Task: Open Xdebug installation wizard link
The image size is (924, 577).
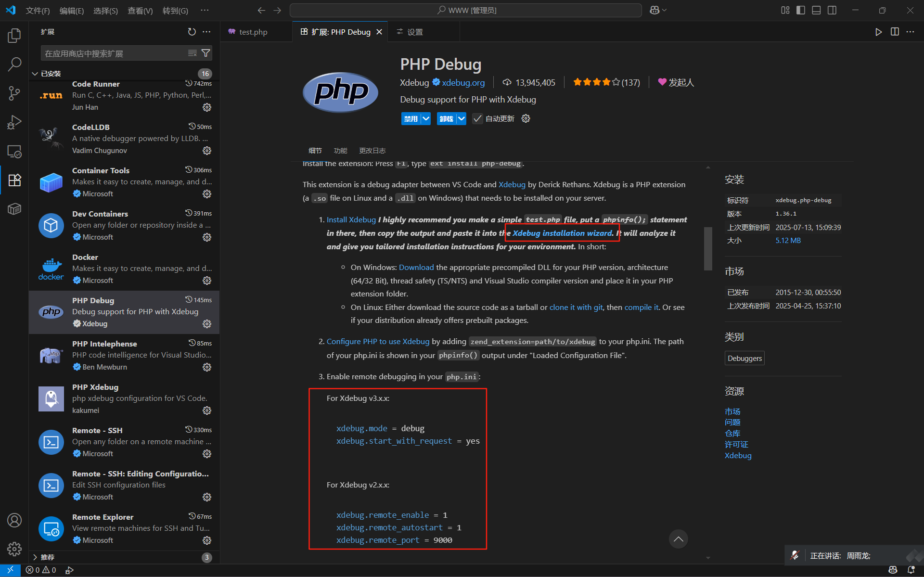Action: coord(562,233)
